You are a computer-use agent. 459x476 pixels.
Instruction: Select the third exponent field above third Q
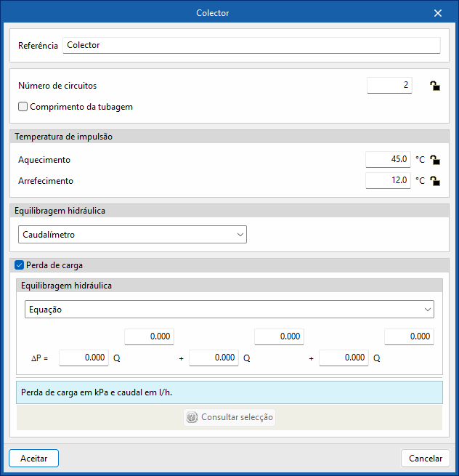point(409,336)
